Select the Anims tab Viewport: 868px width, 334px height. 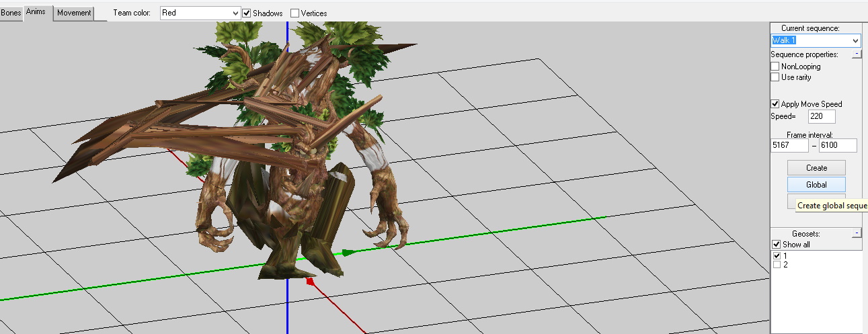[38, 12]
